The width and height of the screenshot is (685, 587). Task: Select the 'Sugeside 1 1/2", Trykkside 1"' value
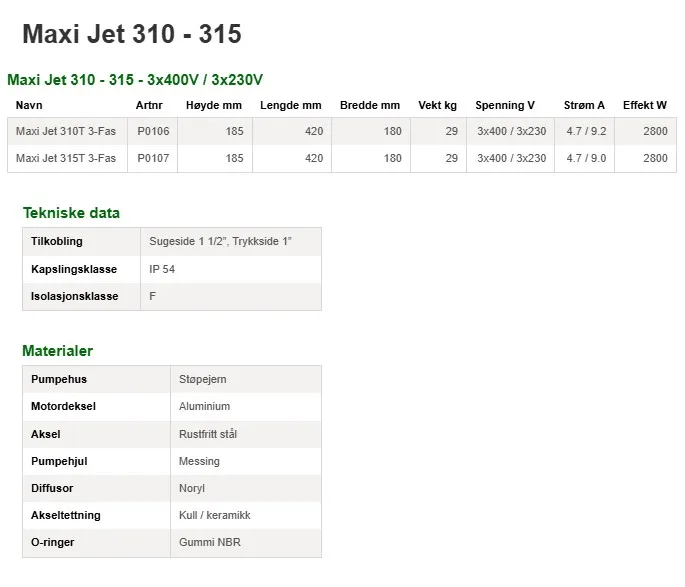pos(220,241)
